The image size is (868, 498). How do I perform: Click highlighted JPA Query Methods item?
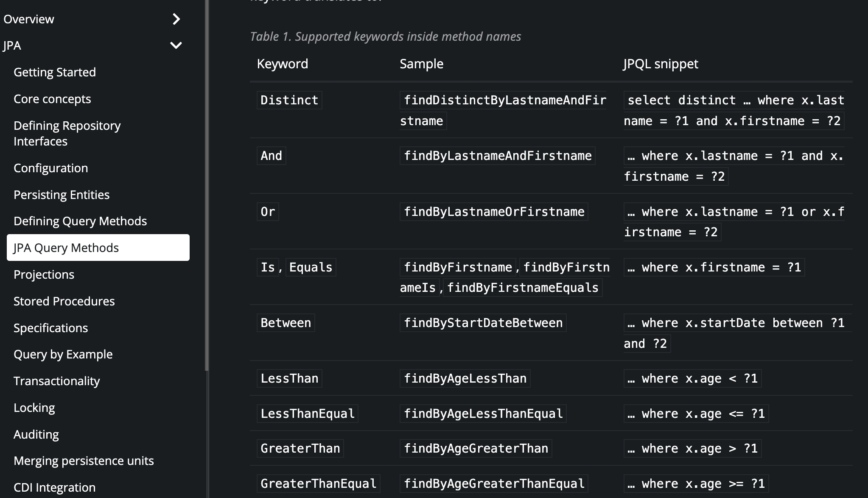98,248
